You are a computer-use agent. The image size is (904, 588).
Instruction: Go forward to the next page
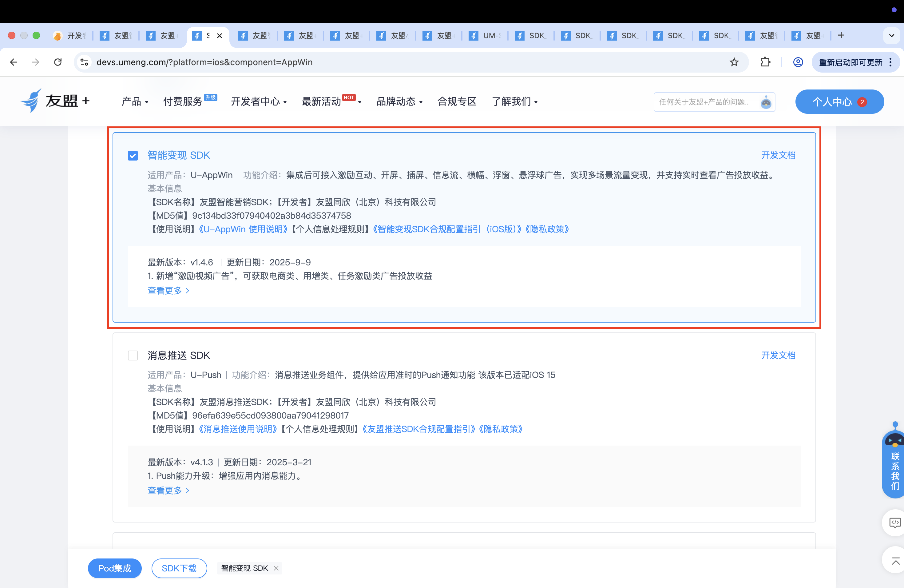point(36,62)
